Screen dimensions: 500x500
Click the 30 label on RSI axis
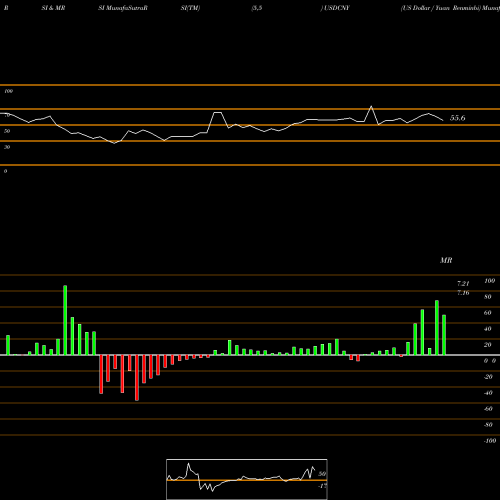[7, 147]
